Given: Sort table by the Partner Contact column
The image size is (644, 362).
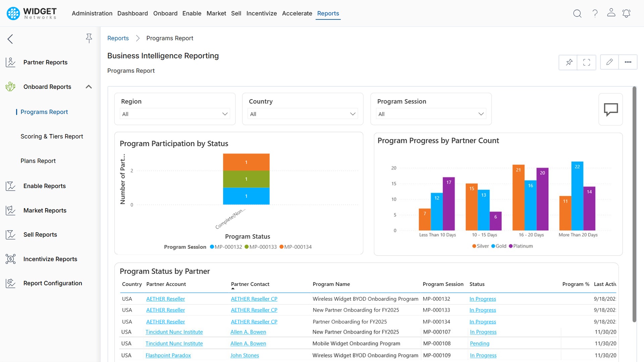Looking at the screenshot, I should pyautogui.click(x=250, y=284).
